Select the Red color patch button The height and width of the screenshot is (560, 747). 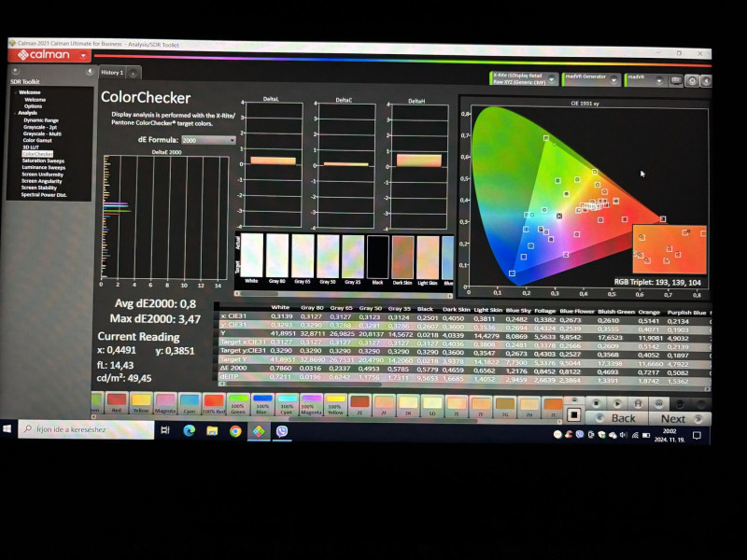click(116, 403)
